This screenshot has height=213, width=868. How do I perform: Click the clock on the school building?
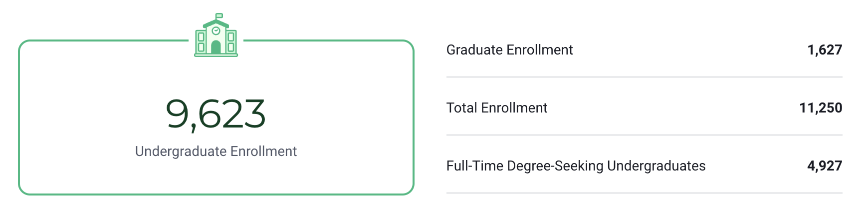[216, 31]
